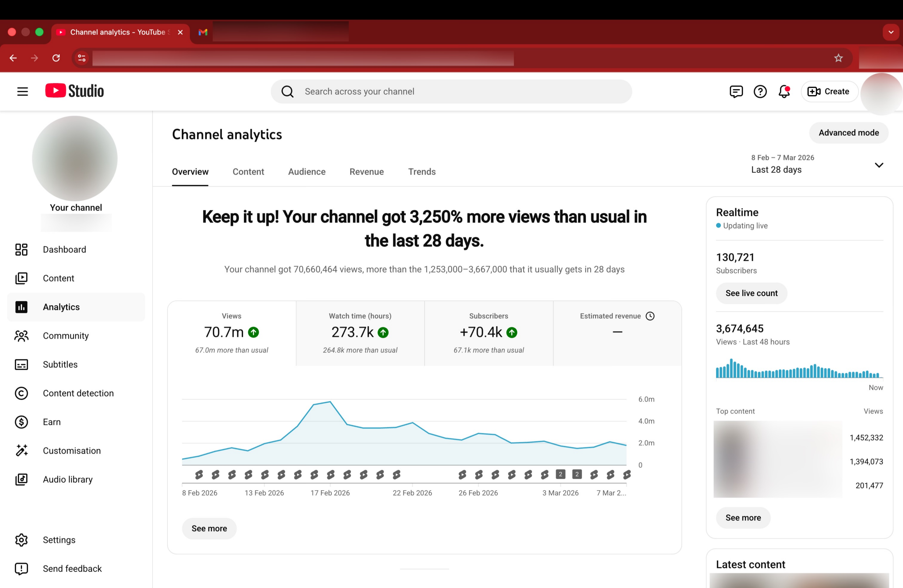Open the notifications bell
Screen dimensions: 903x588
[784, 91]
